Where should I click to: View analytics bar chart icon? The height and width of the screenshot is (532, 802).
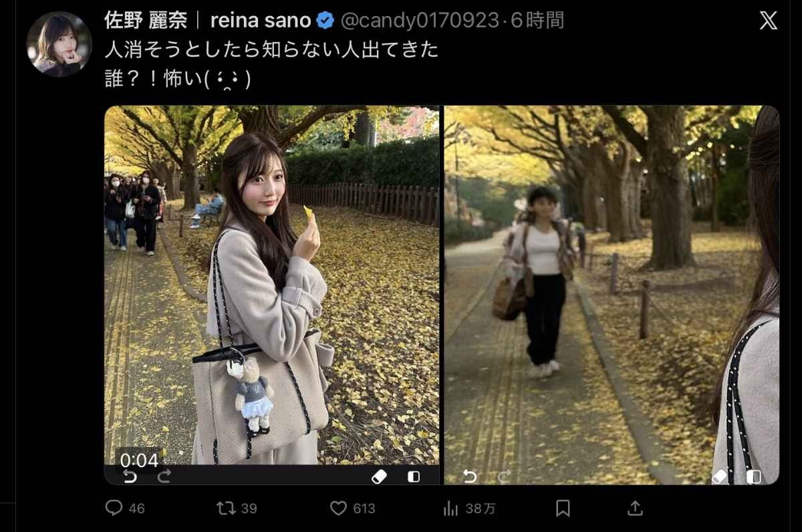tap(450, 509)
